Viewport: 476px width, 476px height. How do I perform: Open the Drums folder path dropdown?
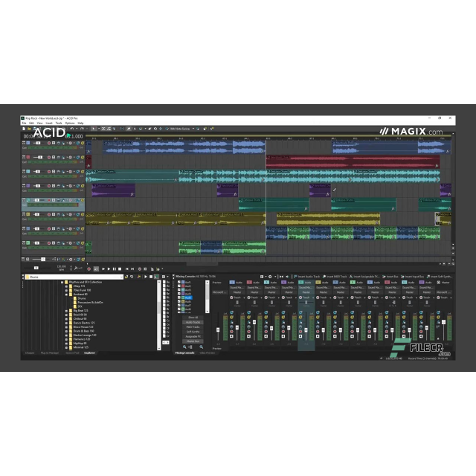(120, 277)
